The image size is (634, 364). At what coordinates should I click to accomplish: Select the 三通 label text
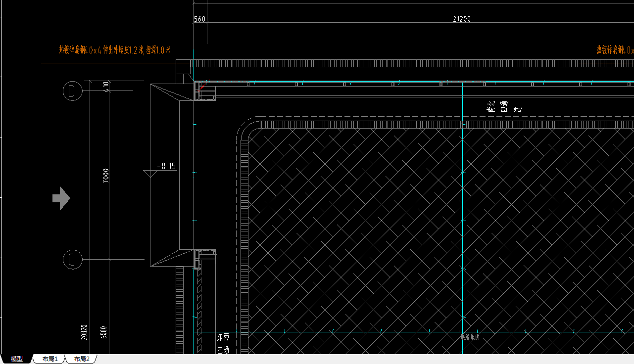click(x=223, y=350)
